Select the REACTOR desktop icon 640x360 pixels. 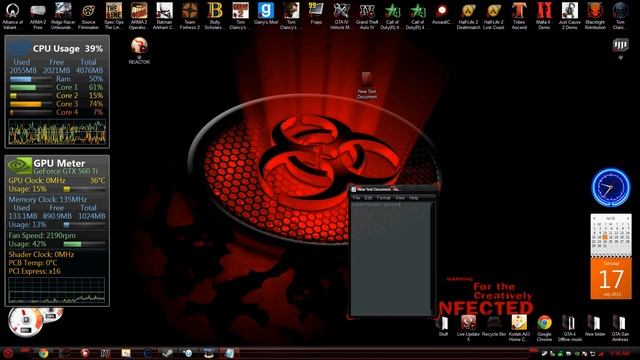click(x=139, y=51)
